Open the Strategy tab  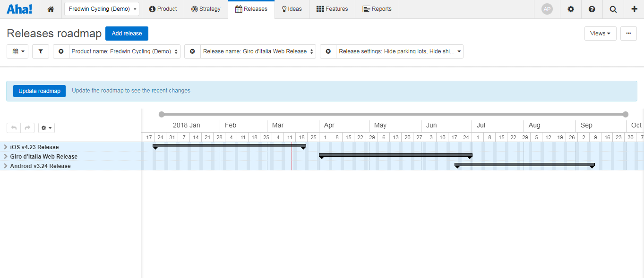pos(206,9)
